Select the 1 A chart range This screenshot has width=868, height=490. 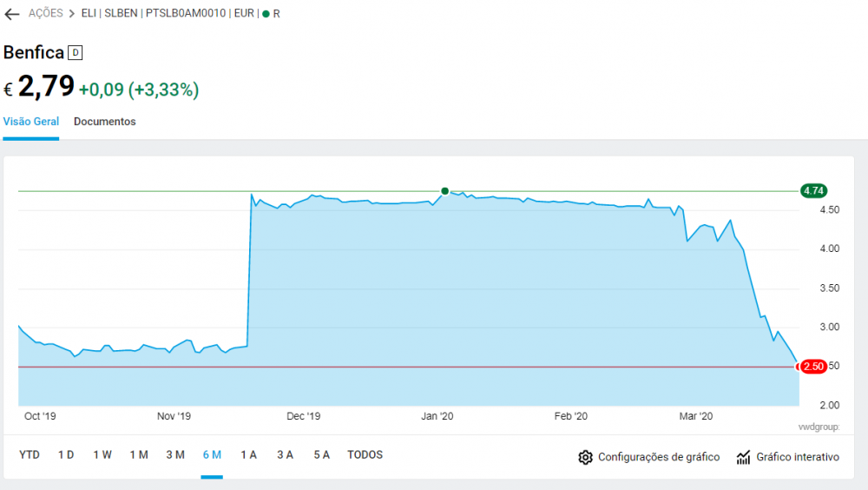248,454
